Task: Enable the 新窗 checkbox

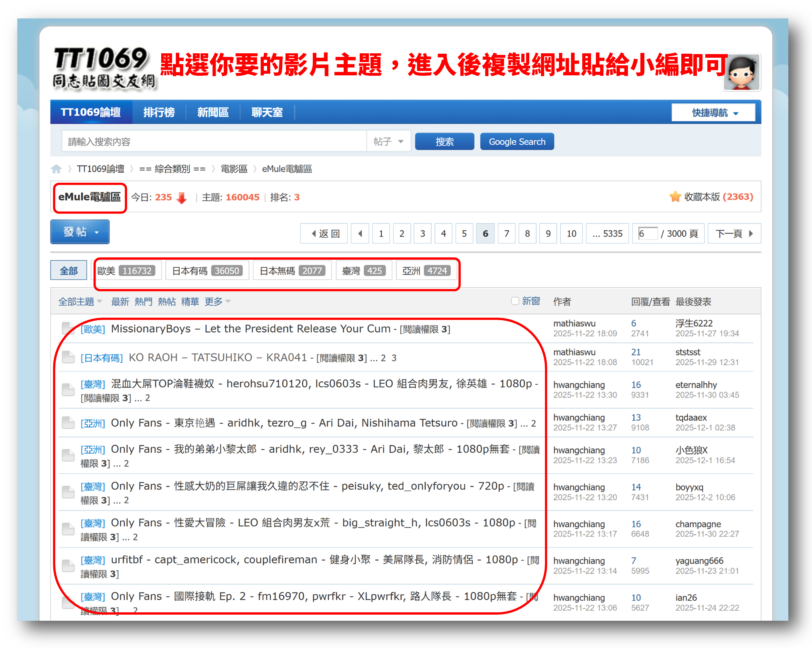Action: 515,301
